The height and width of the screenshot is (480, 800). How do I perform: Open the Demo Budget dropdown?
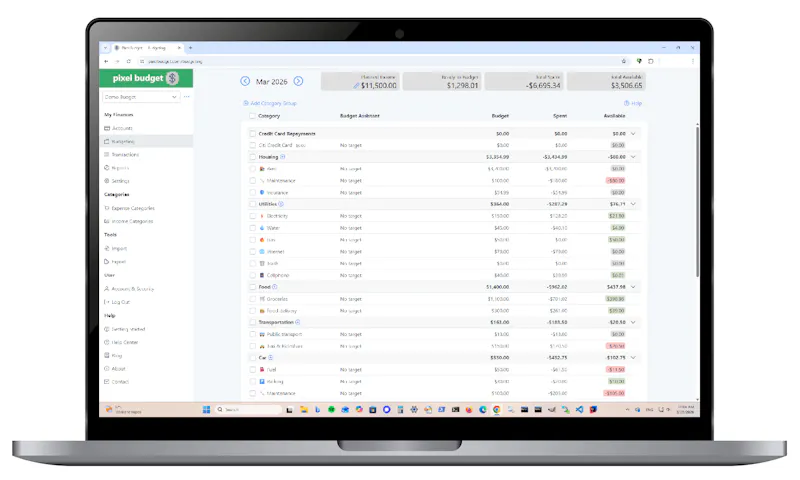(140, 97)
